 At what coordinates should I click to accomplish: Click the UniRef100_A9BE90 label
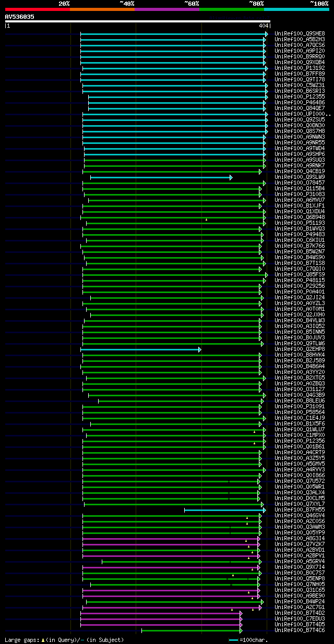coord(300,596)
